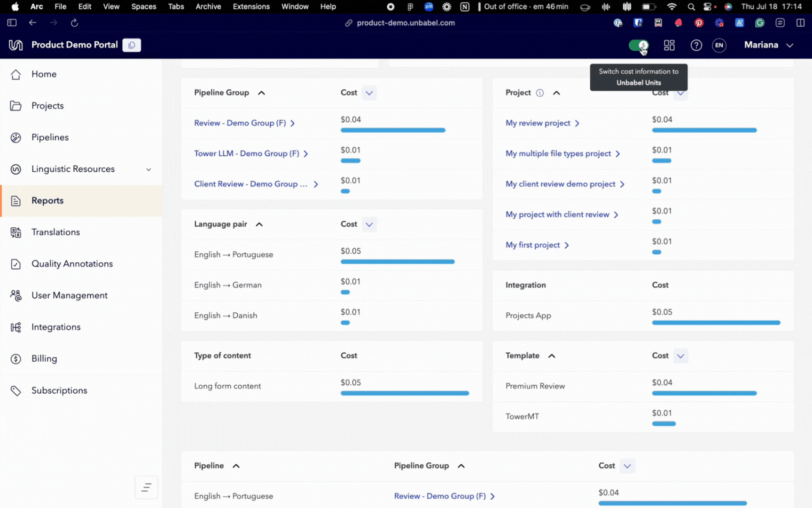
Task: Open My project with client review link
Action: point(562,215)
